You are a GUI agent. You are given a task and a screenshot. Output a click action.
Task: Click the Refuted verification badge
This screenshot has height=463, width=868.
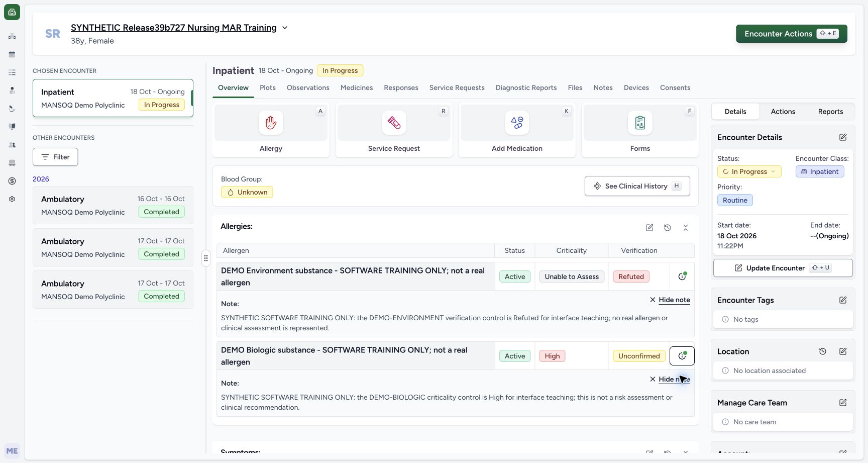pyautogui.click(x=631, y=276)
